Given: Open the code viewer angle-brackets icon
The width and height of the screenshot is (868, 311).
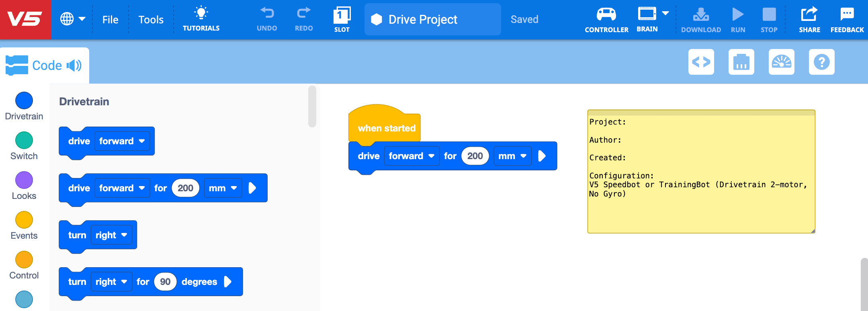Looking at the screenshot, I should point(701,62).
